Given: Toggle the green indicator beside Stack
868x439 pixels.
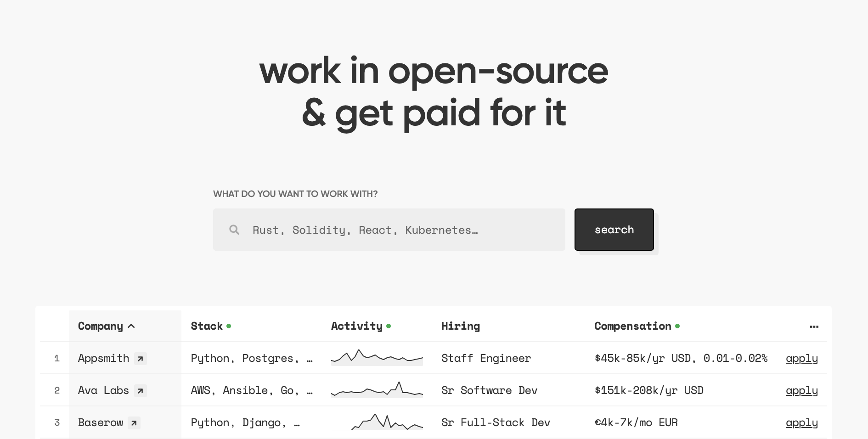Looking at the screenshot, I should [229, 326].
